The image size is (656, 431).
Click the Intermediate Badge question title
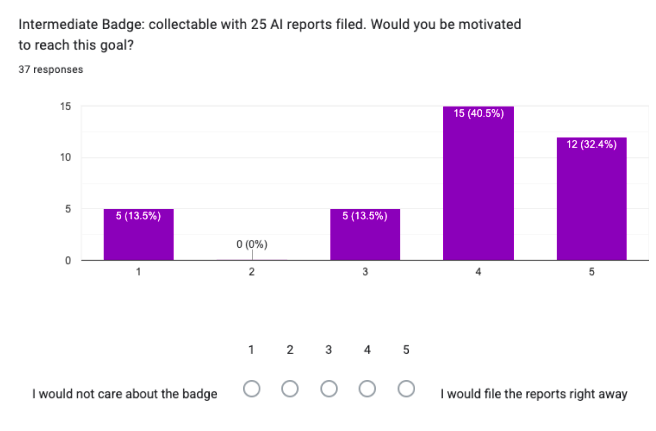tap(270, 34)
